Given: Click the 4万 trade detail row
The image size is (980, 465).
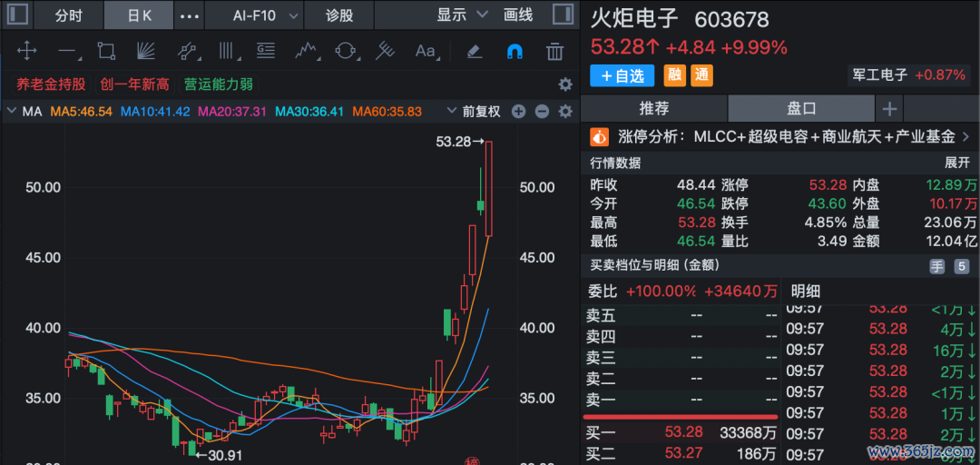Looking at the screenshot, I should click(x=881, y=329).
